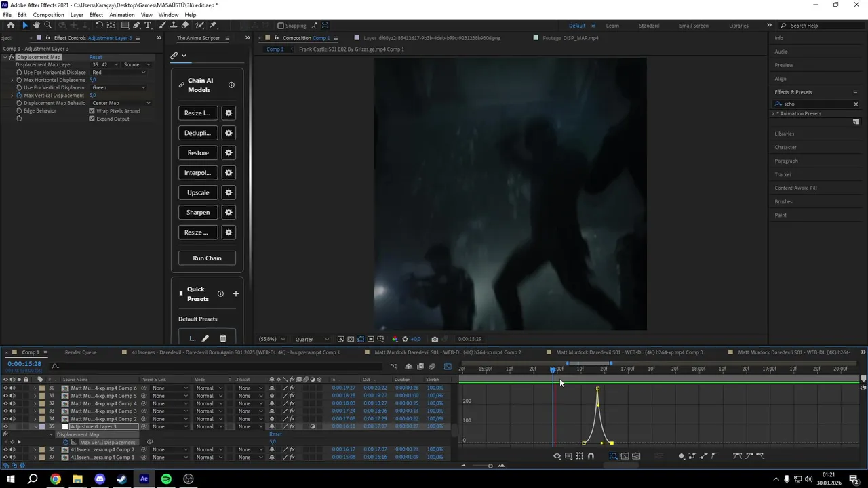Expand layer 33 properties twirl arrow

point(35,411)
